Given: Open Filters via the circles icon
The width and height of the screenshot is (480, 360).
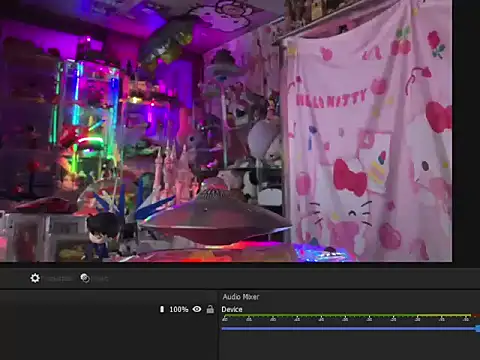Looking at the screenshot, I should point(85,278).
